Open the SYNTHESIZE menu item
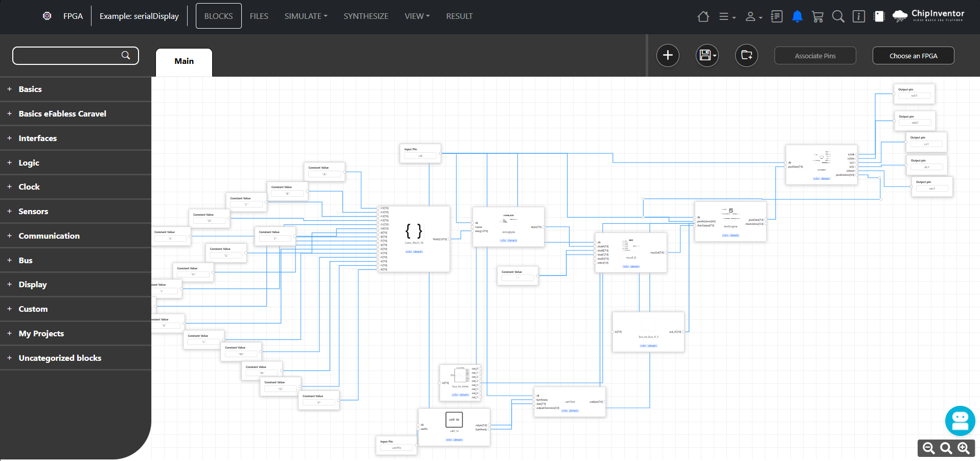Viewport: 980px width, 461px height. click(366, 16)
